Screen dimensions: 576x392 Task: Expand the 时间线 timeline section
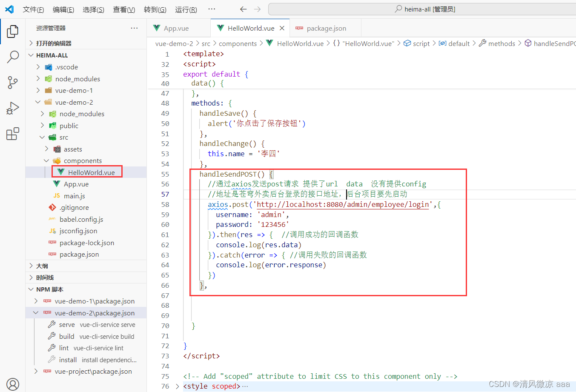tap(86, 278)
